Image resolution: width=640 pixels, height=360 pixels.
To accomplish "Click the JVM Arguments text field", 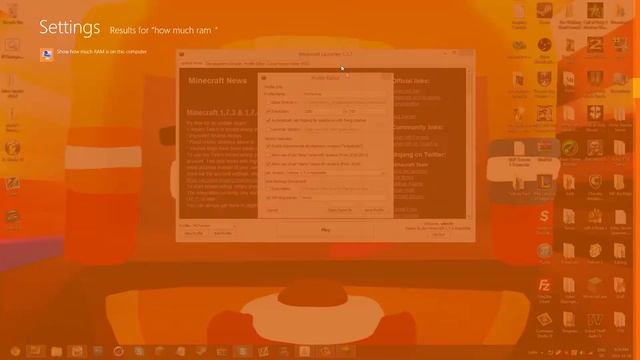I will tap(343, 198).
